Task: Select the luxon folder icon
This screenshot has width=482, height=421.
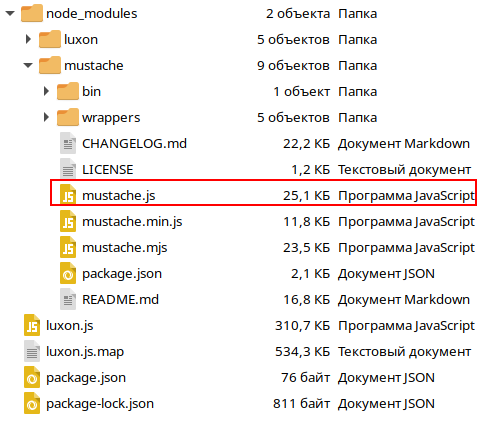Action: click(50, 39)
